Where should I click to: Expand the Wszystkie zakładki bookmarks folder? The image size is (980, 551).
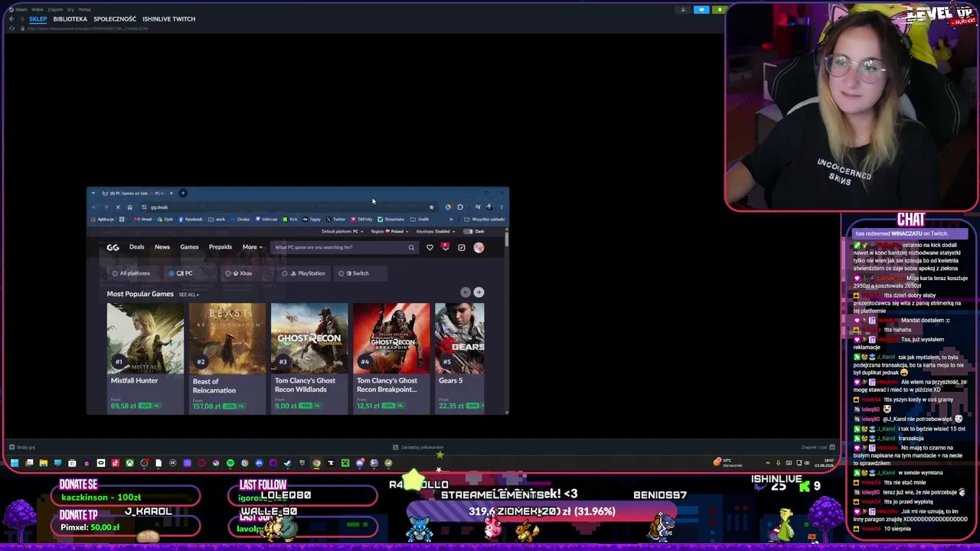point(485,220)
